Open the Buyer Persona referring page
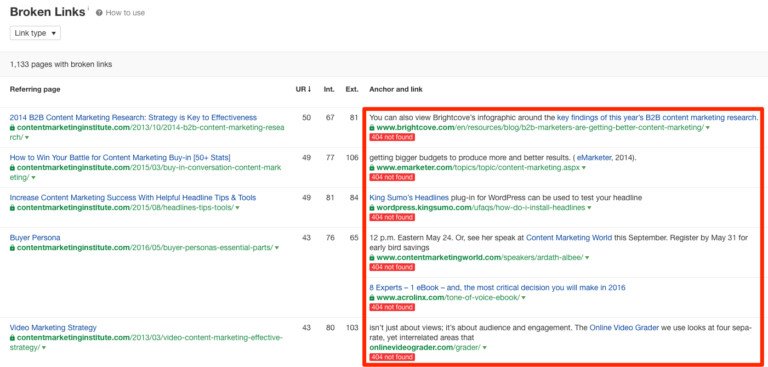768x367 pixels. (x=35, y=238)
